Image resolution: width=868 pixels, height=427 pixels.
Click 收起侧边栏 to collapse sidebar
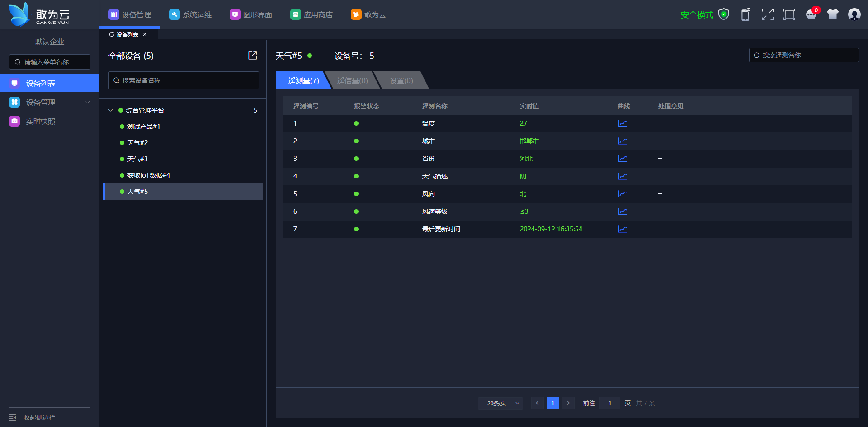tap(39, 418)
